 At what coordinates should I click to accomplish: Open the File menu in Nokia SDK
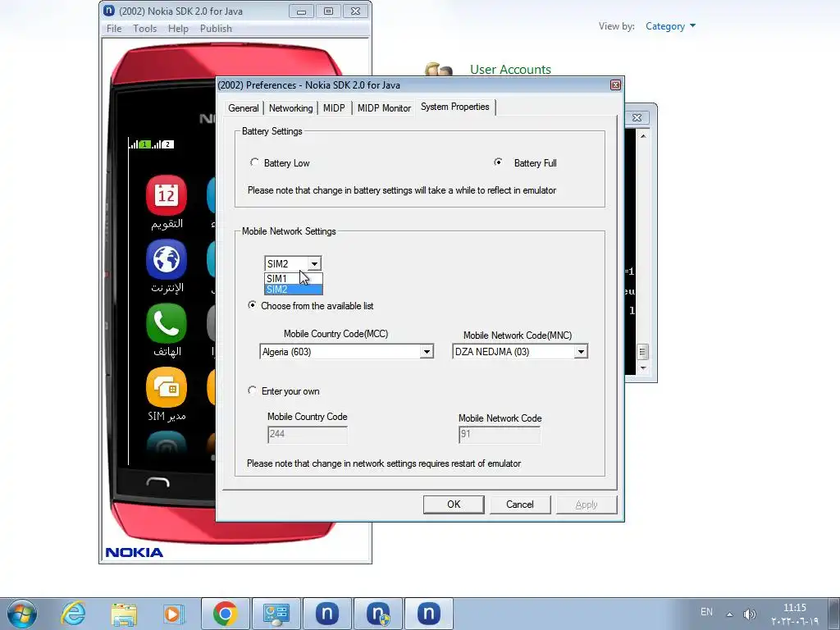pos(114,29)
